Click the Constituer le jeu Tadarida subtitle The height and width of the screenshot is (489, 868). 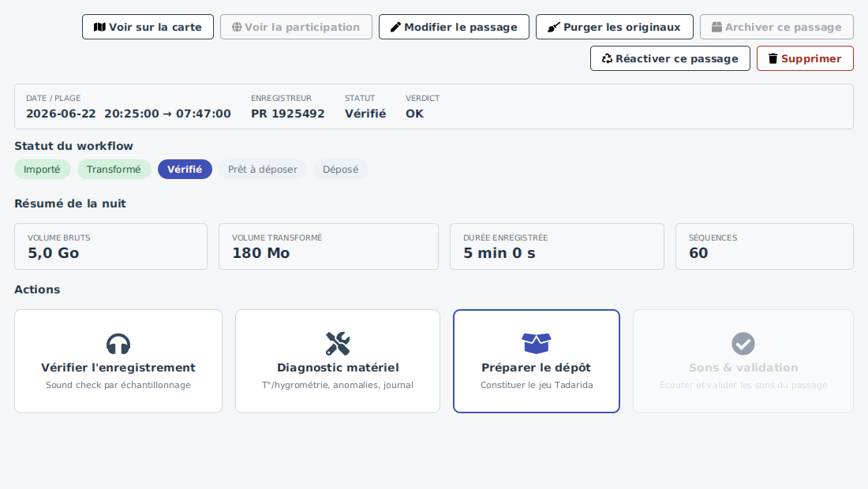(x=537, y=385)
